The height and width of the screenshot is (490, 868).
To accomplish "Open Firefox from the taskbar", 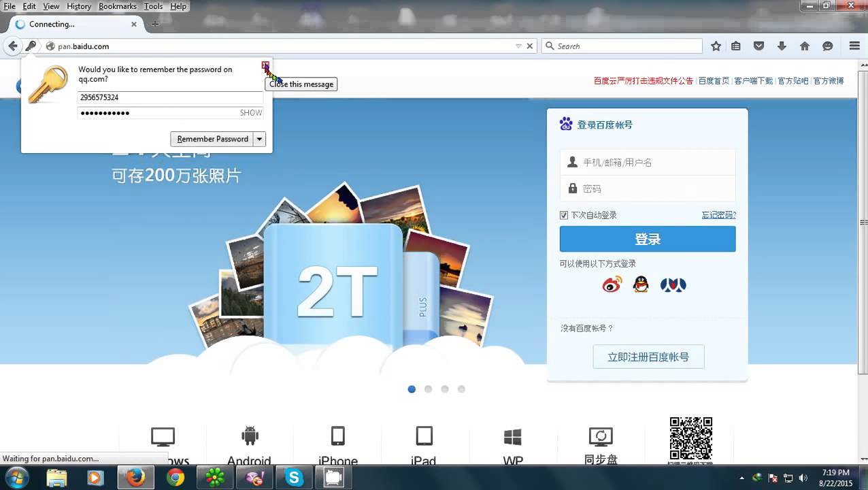I will point(136,478).
